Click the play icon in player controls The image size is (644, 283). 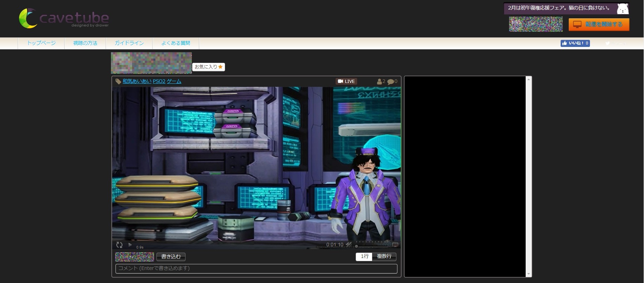[130, 245]
